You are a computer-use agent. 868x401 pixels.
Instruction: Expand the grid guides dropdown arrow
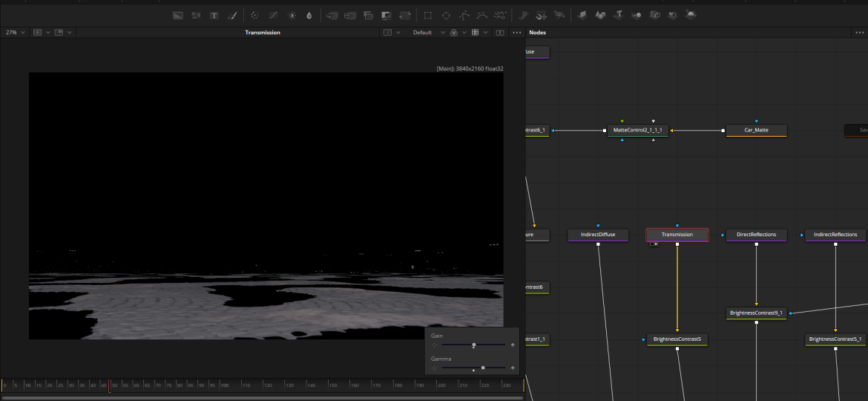[485, 33]
